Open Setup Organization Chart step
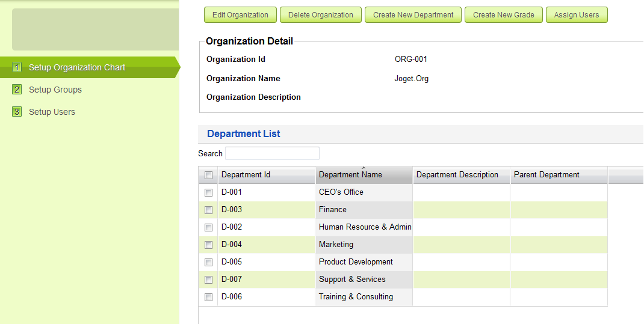Image resolution: width=644 pixels, height=324 pixels. tap(77, 67)
